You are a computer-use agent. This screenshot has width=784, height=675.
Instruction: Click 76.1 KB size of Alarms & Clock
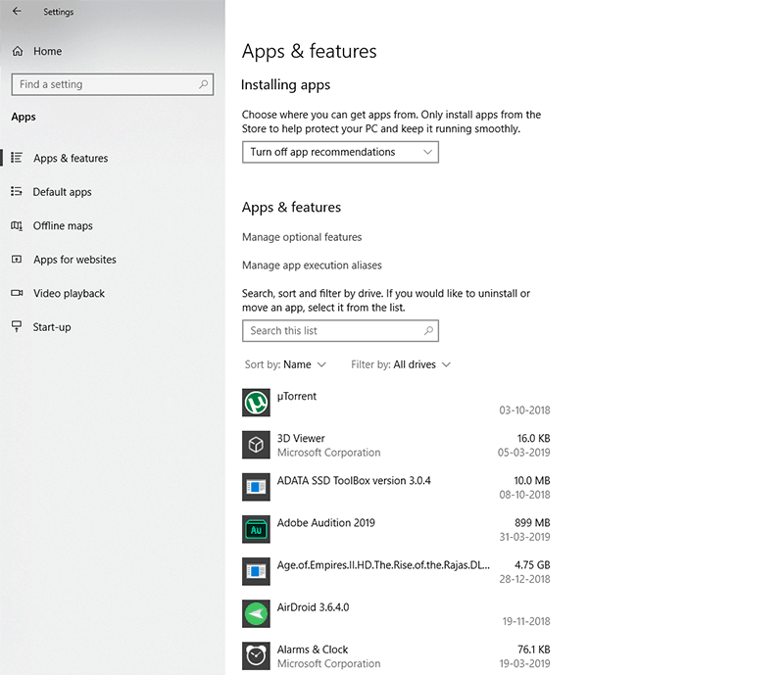click(533, 650)
